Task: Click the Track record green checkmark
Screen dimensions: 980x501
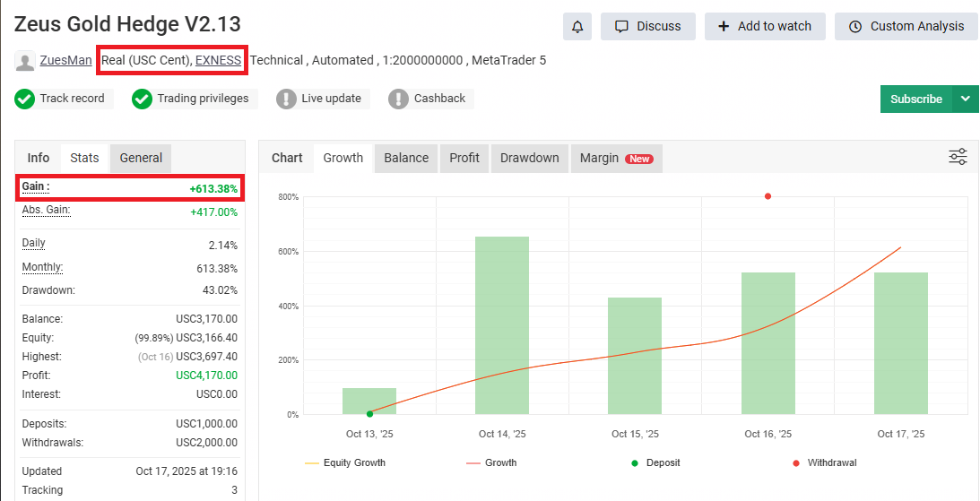Action: pyautogui.click(x=25, y=99)
